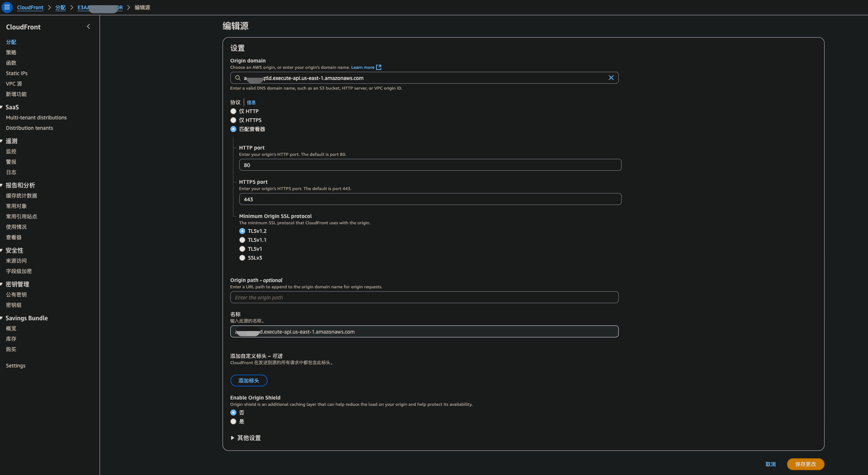Click the search icon in Origin domain field
This screenshot has height=475, width=868.
point(238,78)
